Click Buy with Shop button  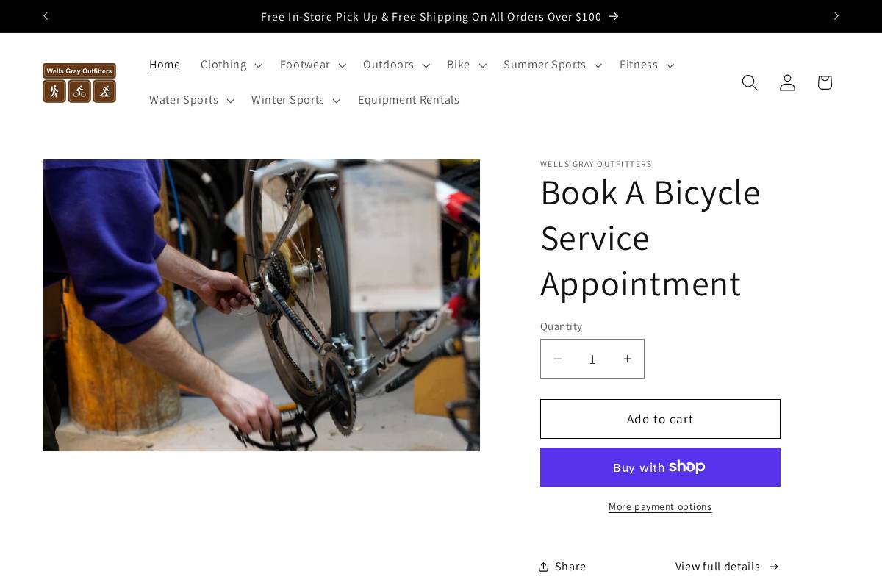[660, 467]
